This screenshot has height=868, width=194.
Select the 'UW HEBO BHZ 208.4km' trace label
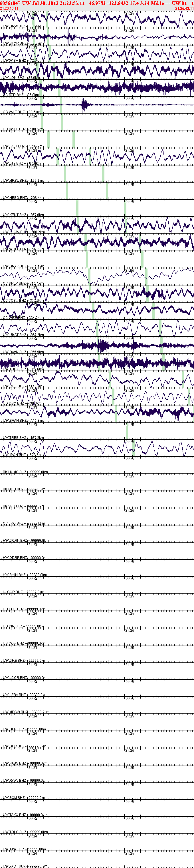(23, 198)
